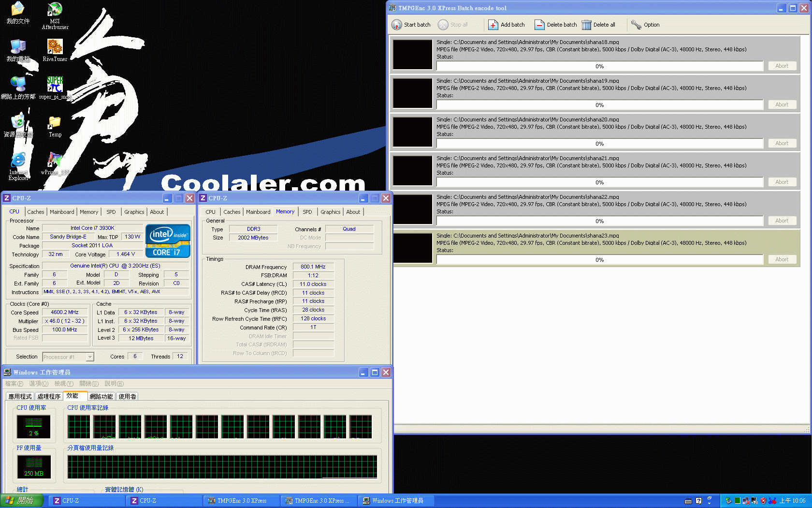
Task: Click the Channels Quad value field
Action: point(349,229)
